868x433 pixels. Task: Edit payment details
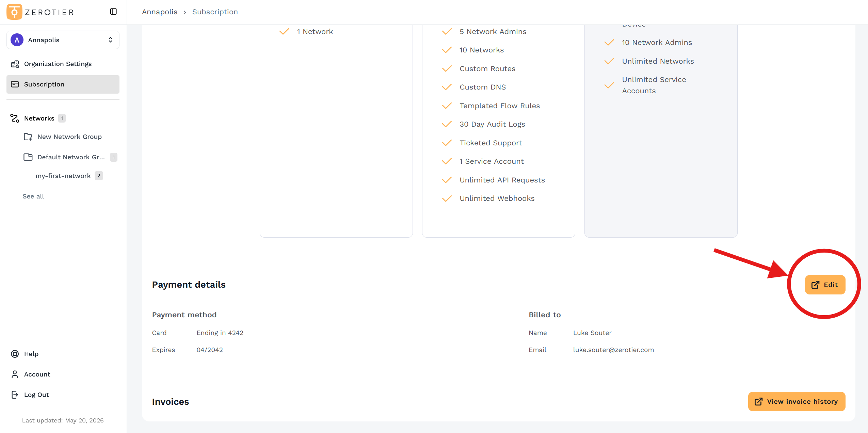(825, 285)
